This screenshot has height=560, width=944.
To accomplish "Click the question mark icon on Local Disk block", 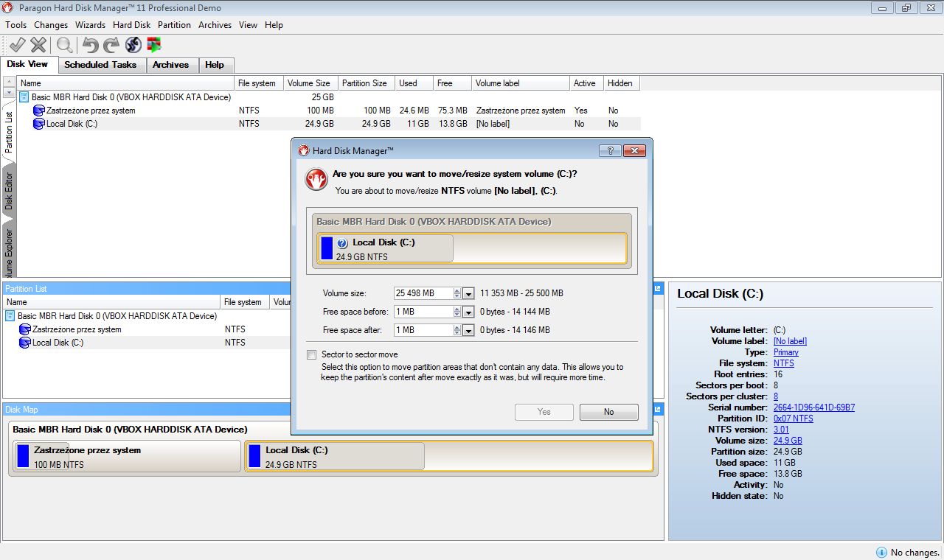I will tap(342, 243).
